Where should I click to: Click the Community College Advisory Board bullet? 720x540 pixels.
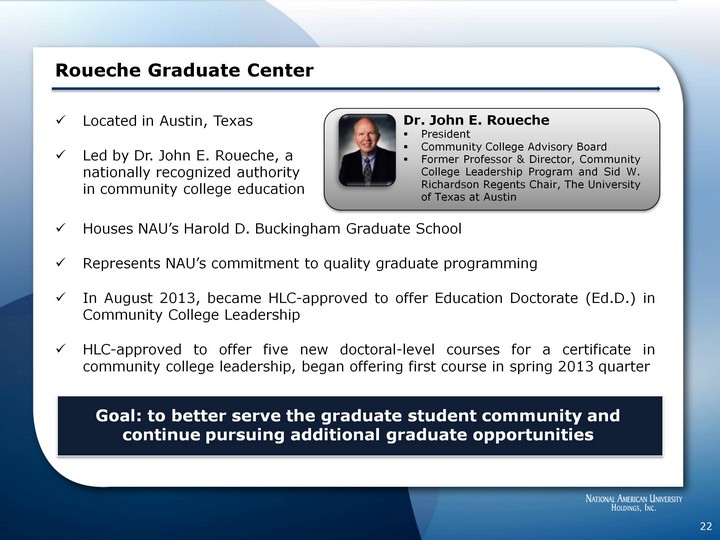click(513, 147)
